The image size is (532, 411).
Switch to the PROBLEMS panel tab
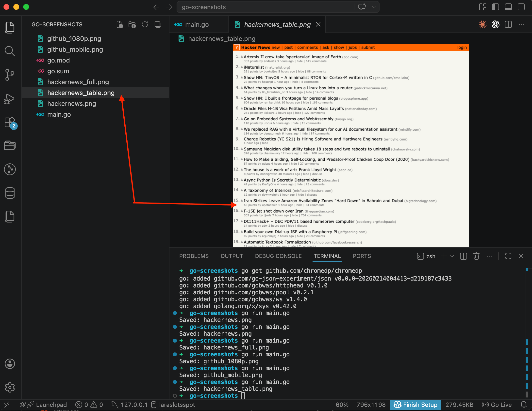[x=194, y=256]
